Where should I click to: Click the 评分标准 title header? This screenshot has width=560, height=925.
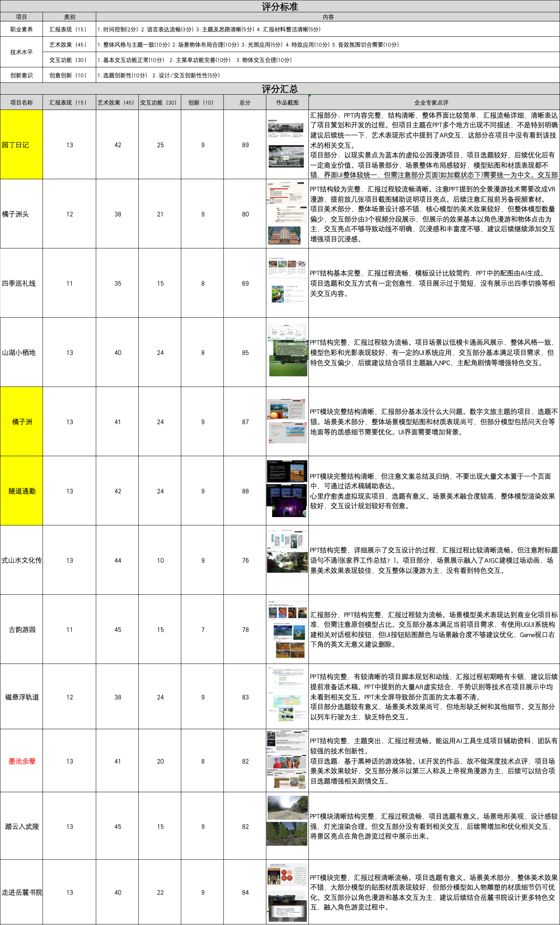280,6
